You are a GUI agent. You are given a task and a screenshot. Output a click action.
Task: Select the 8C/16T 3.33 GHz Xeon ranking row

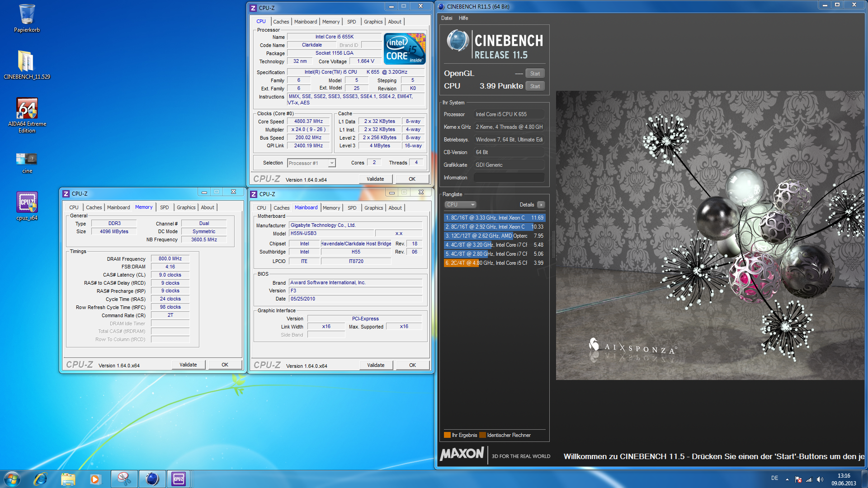495,218
